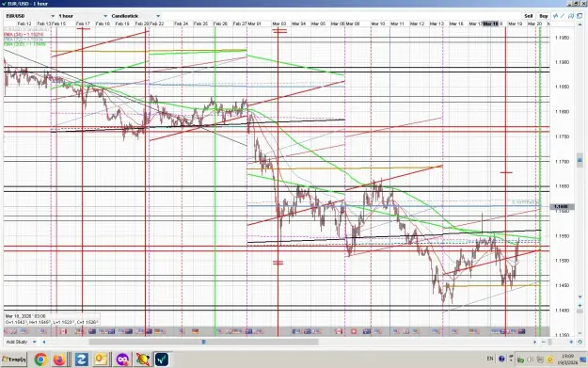Open the planet icon app in taskbar
The height and width of the screenshot is (368, 588).
click(142, 360)
